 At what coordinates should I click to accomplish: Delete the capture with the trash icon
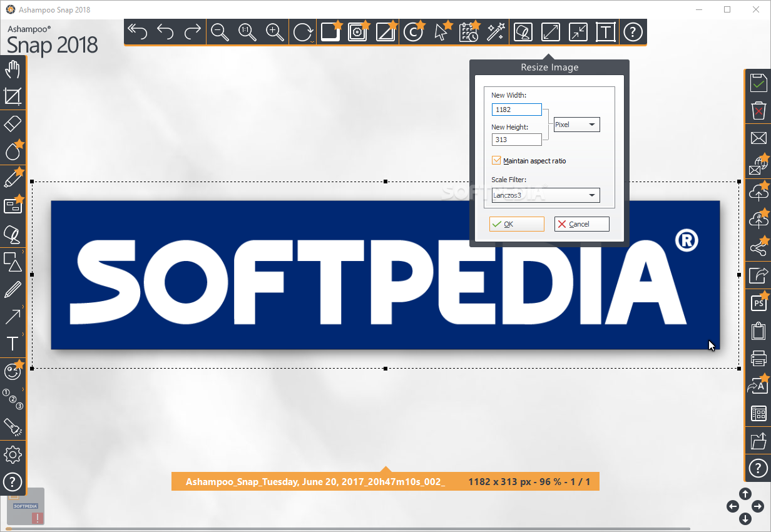pyautogui.click(x=758, y=111)
